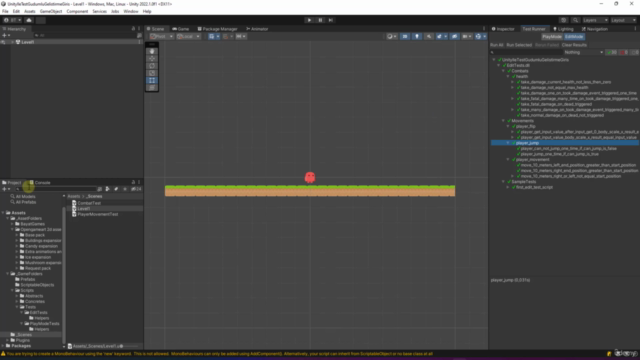
Task: Toggle Scene lighting bulb icon
Action: [x=417, y=36]
